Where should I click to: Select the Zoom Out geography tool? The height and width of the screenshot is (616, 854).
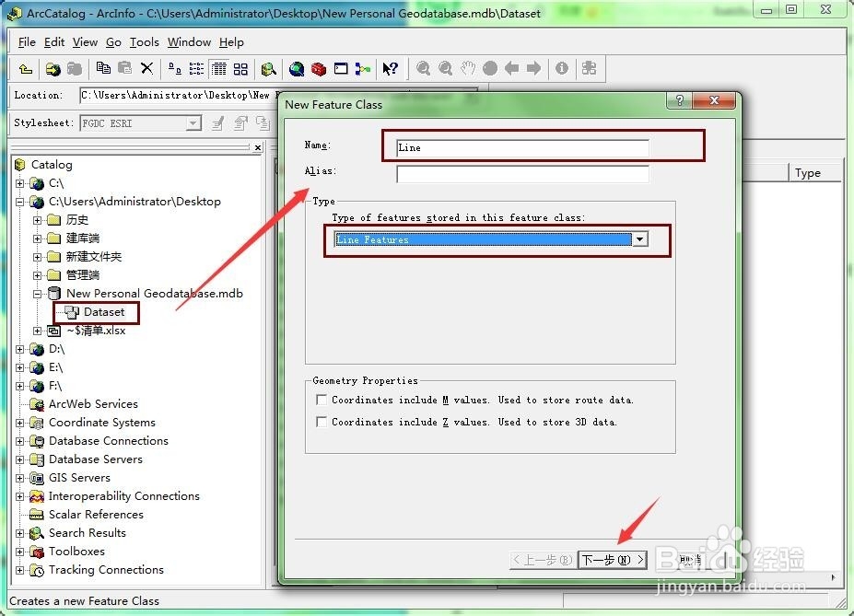point(446,68)
